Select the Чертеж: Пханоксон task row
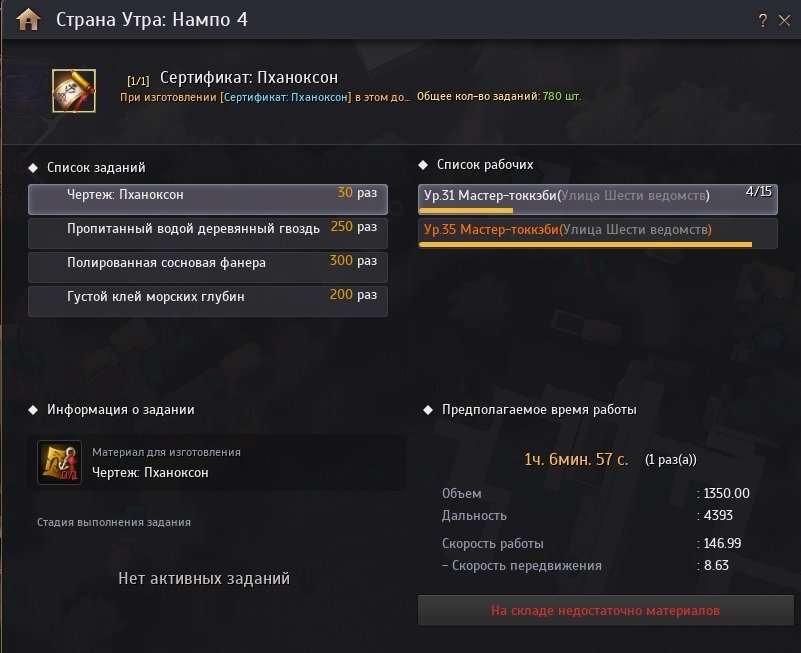 pos(207,195)
